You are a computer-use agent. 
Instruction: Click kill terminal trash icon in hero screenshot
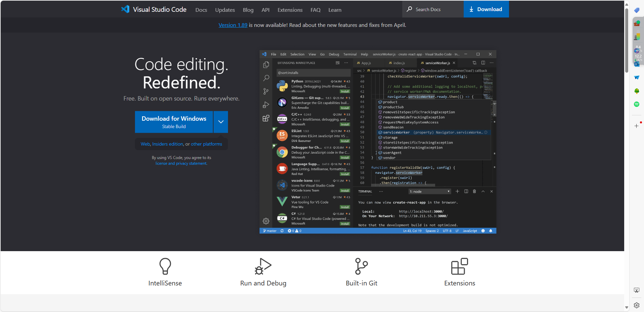[474, 191]
